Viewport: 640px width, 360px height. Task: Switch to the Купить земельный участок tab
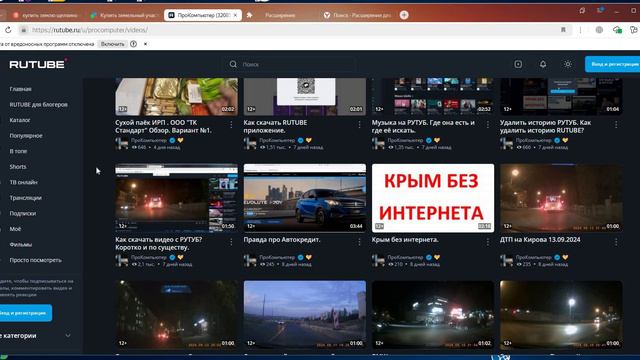pyautogui.click(x=124, y=15)
